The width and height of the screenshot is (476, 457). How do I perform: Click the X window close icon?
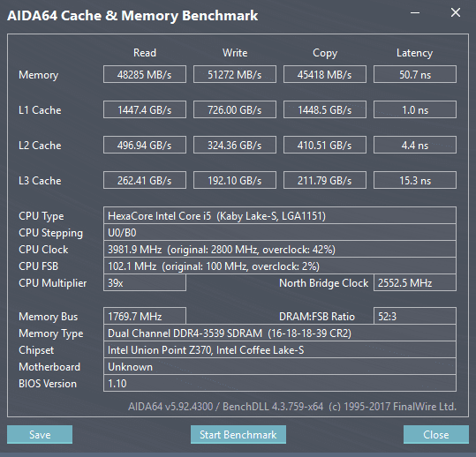click(x=456, y=12)
